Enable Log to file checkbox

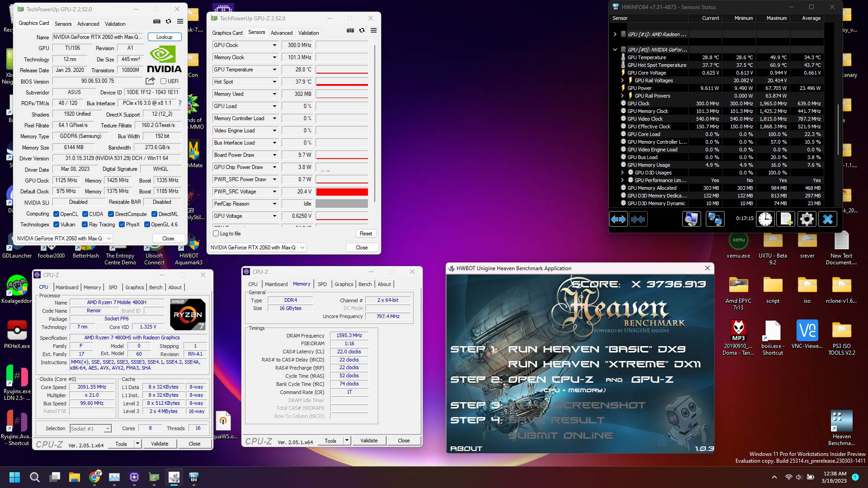(x=216, y=234)
